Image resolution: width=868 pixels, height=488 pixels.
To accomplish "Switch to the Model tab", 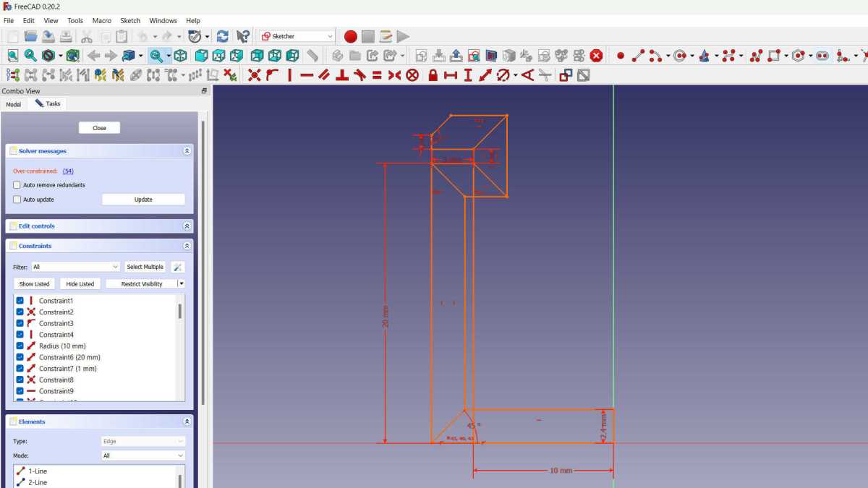I will (13, 104).
